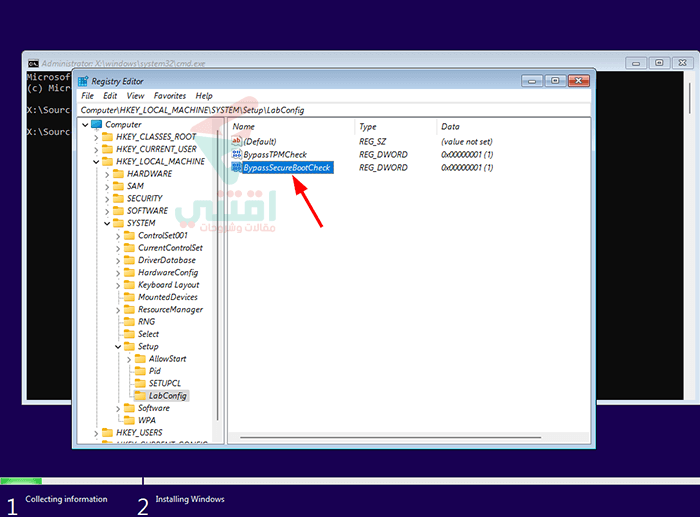Click the (Default) string value icon
Viewport: 700px width, 517px height.
tap(237, 141)
